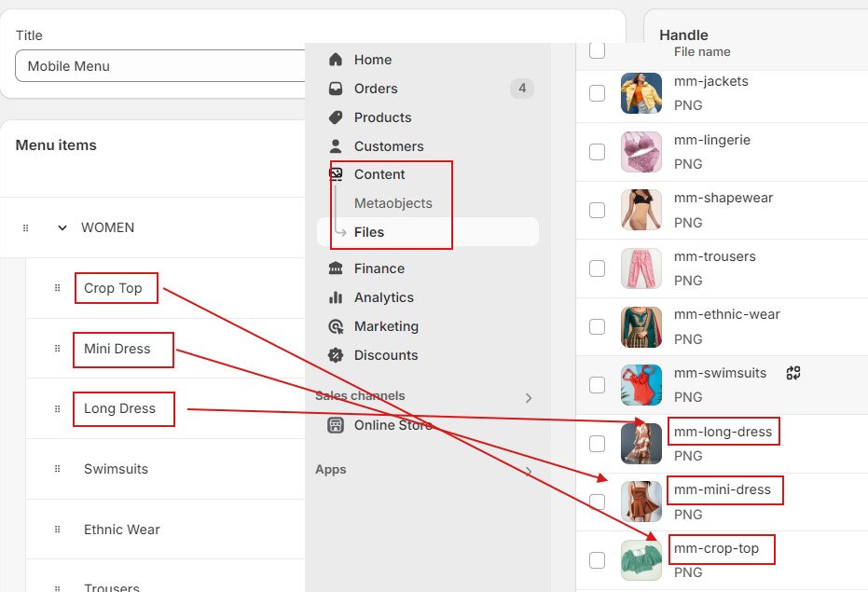Screen dimensions: 868x592
Task: Click the Home house icon
Action: click(x=336, y=60)
